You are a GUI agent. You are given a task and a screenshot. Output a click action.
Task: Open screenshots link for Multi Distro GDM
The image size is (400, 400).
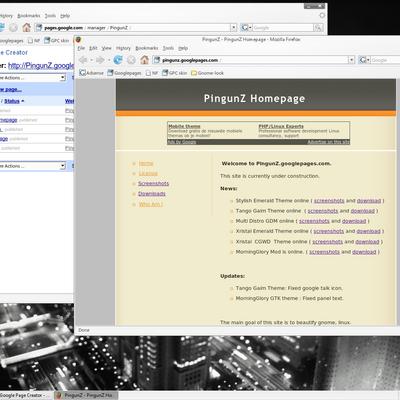click(314, 221)
